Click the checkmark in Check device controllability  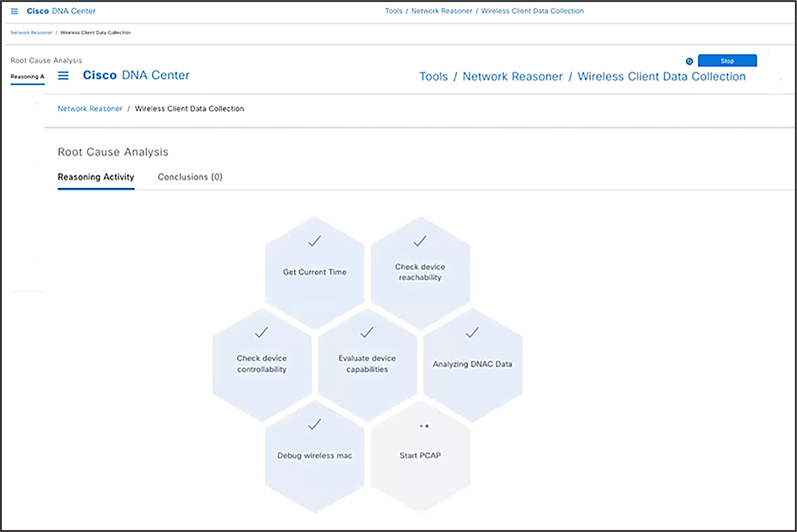(x=262, y=332)
